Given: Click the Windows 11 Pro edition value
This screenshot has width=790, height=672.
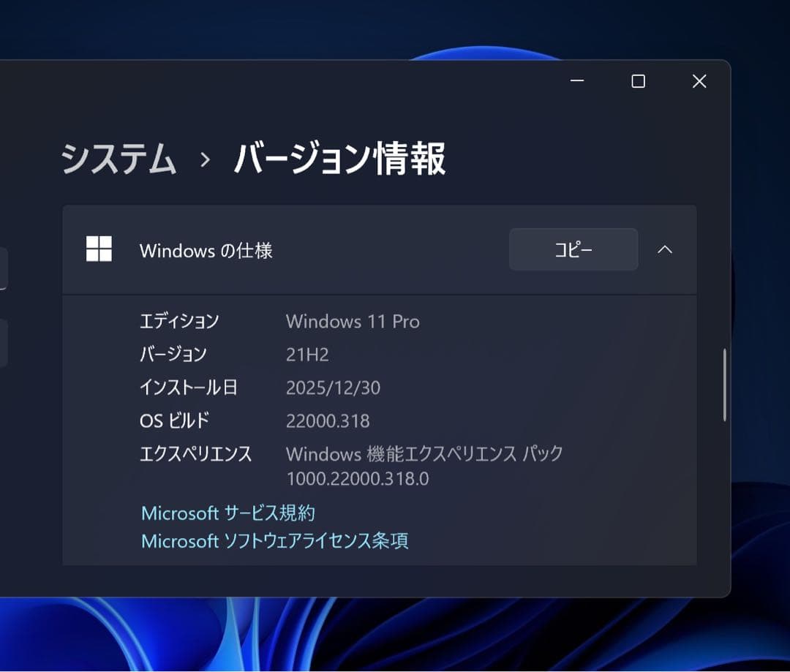Looking at the screenshot, I should coord(353,322).
